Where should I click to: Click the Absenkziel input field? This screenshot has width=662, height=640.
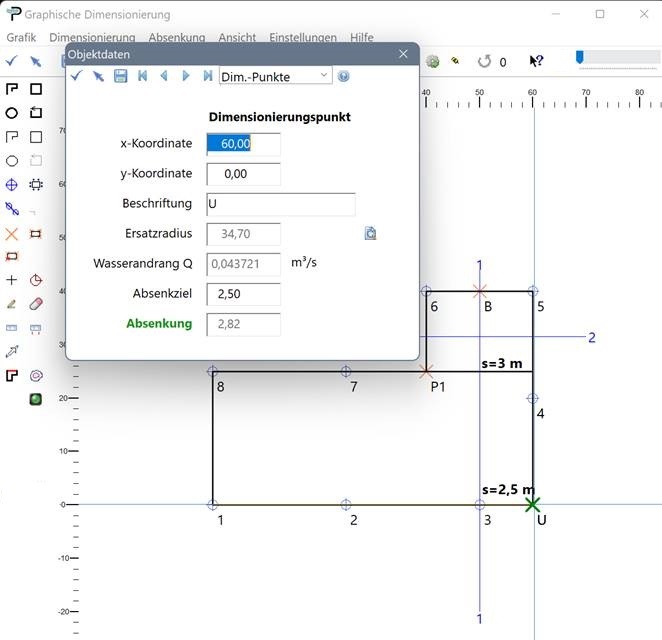[x=243, y=294]
